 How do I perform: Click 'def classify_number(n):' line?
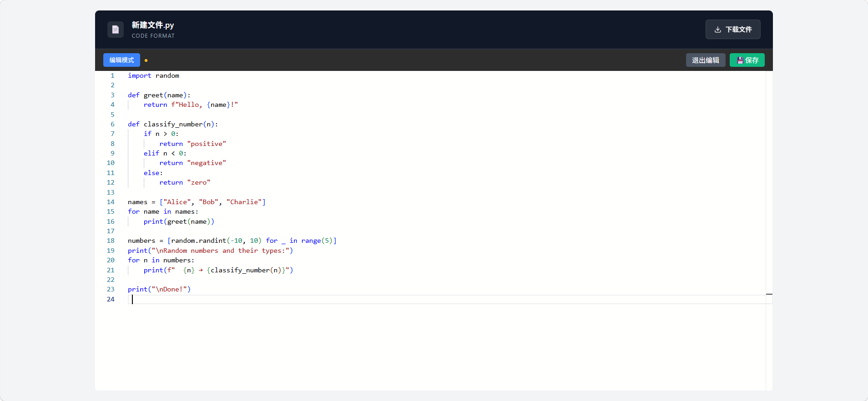pos(173,124)
